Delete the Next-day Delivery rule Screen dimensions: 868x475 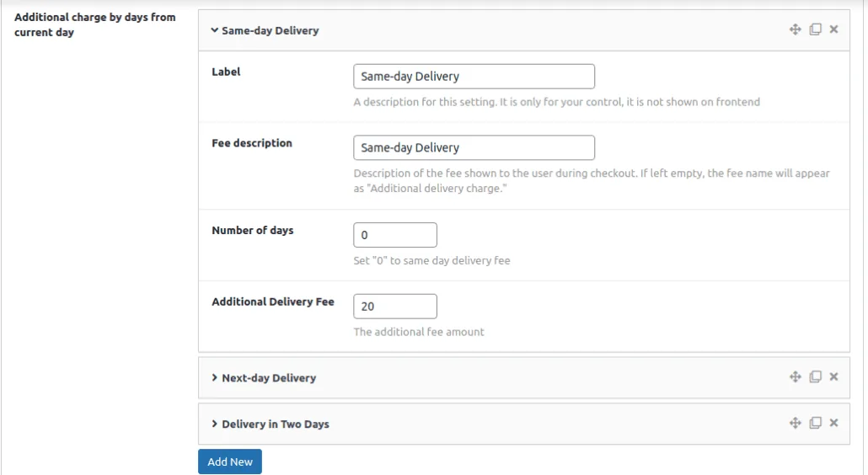[x=833, y=376]
